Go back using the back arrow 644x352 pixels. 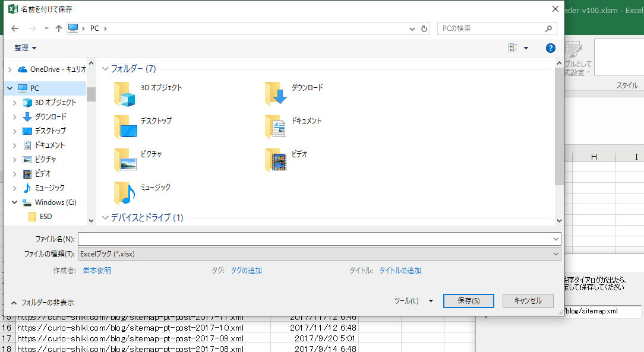point(15,28)
